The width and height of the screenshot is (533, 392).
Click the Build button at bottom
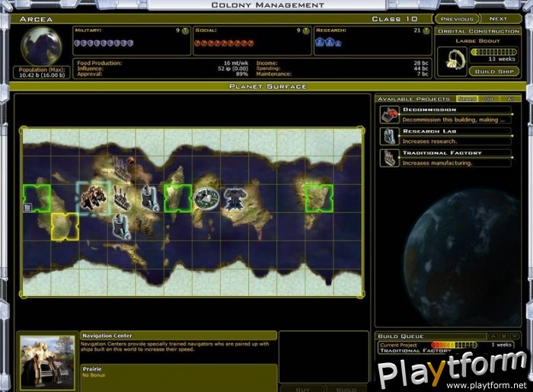pyautogui.click(x=346, y=389)
